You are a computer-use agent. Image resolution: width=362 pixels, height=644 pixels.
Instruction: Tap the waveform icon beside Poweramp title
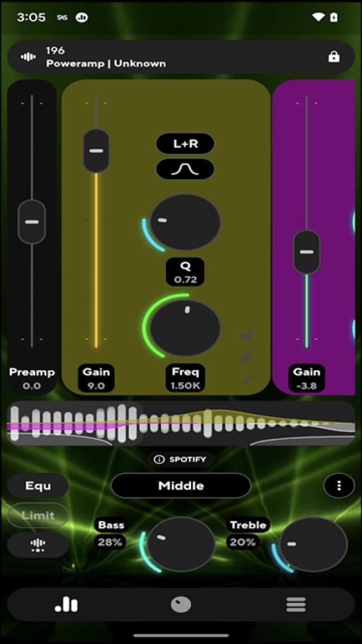tap(28, 57)
